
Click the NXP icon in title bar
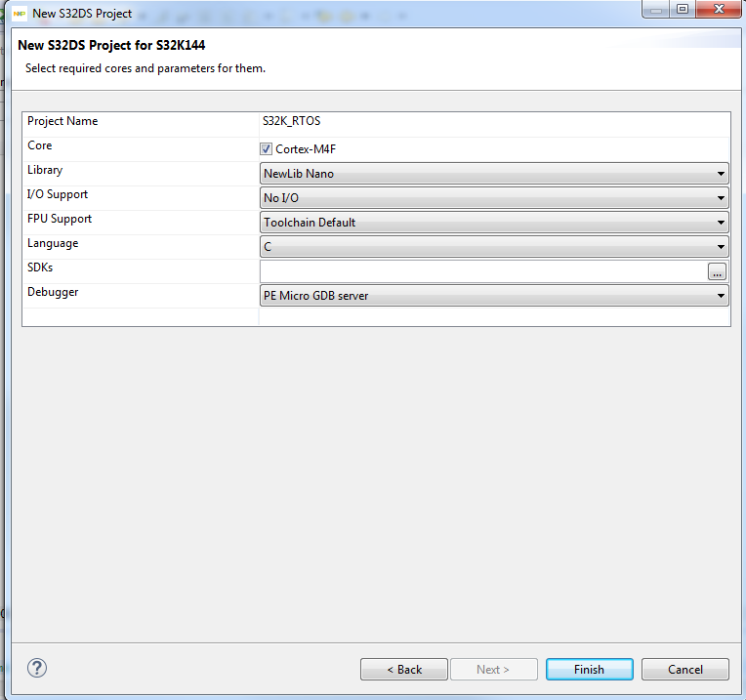point(19,14)
